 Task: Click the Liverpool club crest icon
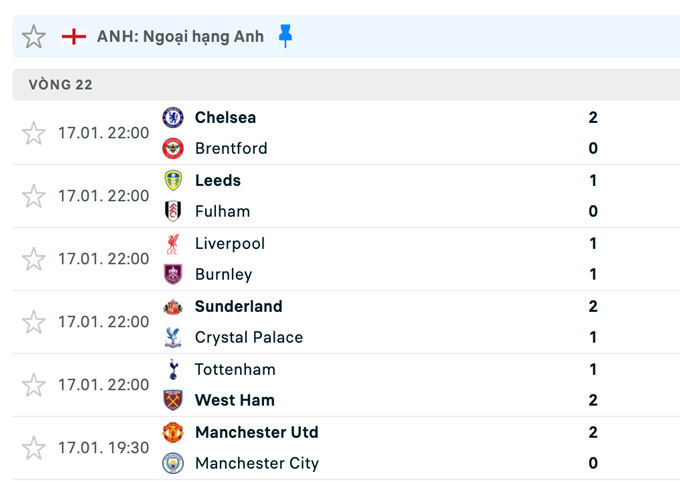tap(173, 243)
